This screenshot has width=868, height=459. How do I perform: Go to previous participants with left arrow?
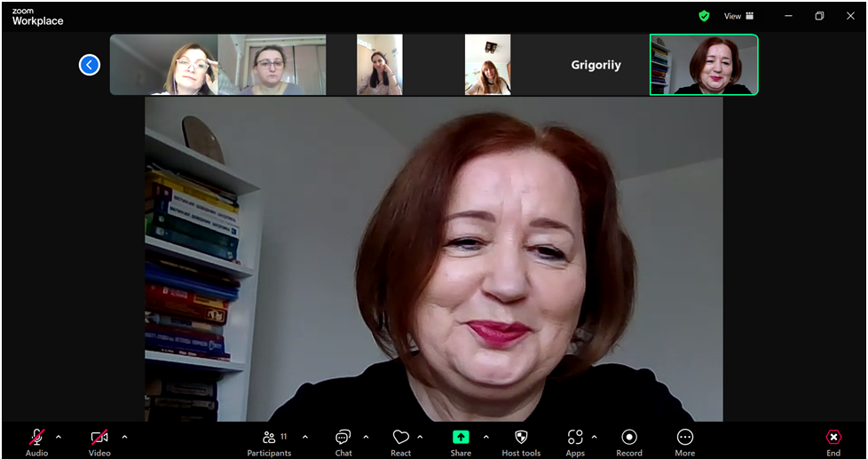90,65
